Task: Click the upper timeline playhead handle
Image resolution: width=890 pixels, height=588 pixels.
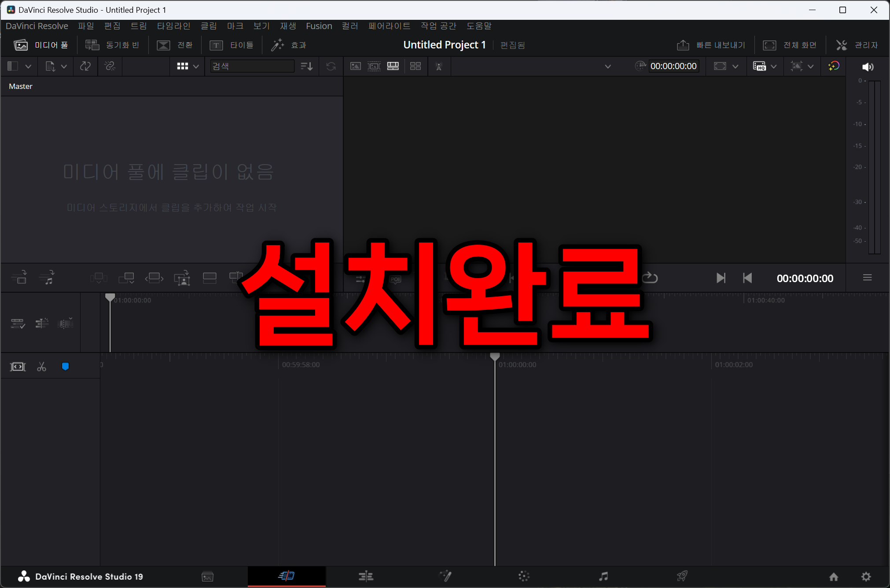Action: [110, 297]
